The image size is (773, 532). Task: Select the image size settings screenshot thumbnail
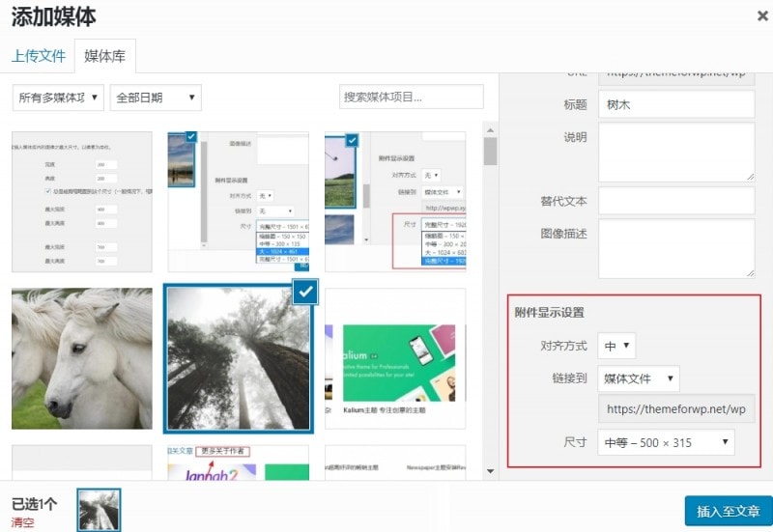[82, 202]
